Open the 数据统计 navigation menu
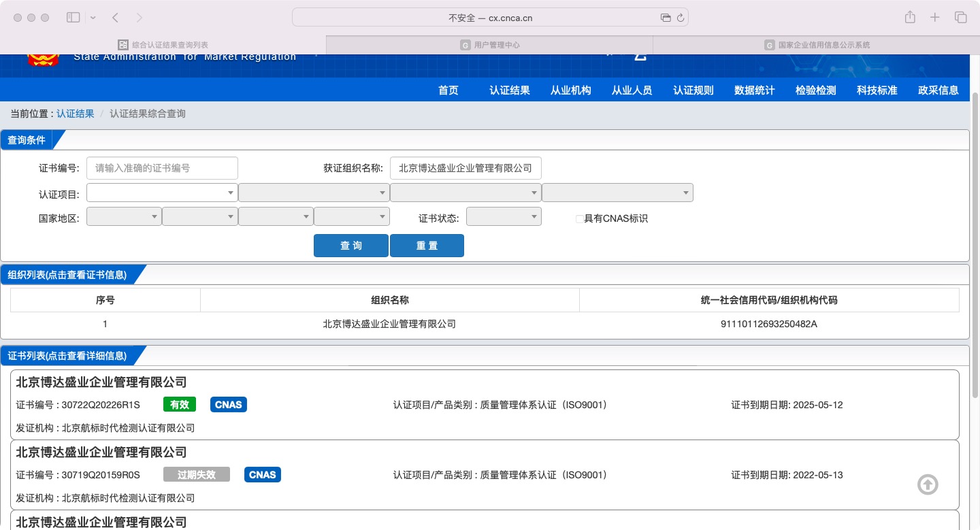This screenshot has width=980, height=530. 755,90
